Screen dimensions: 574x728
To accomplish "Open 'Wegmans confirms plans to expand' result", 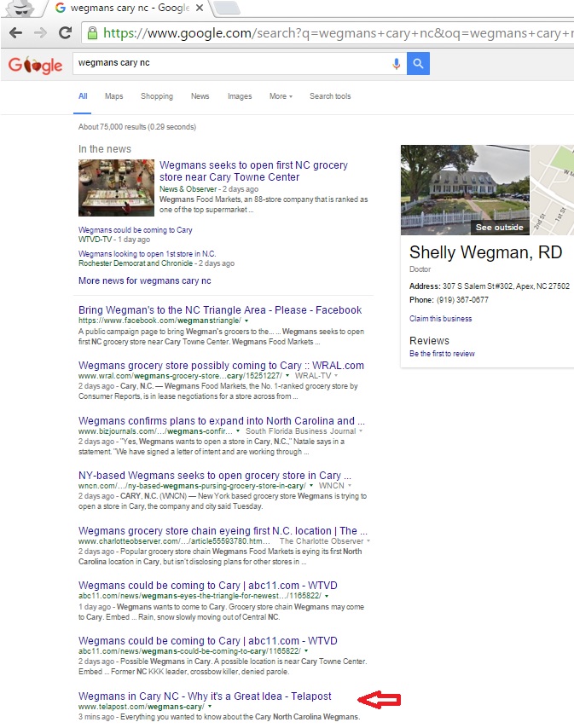I will click(x=222, y=420).
